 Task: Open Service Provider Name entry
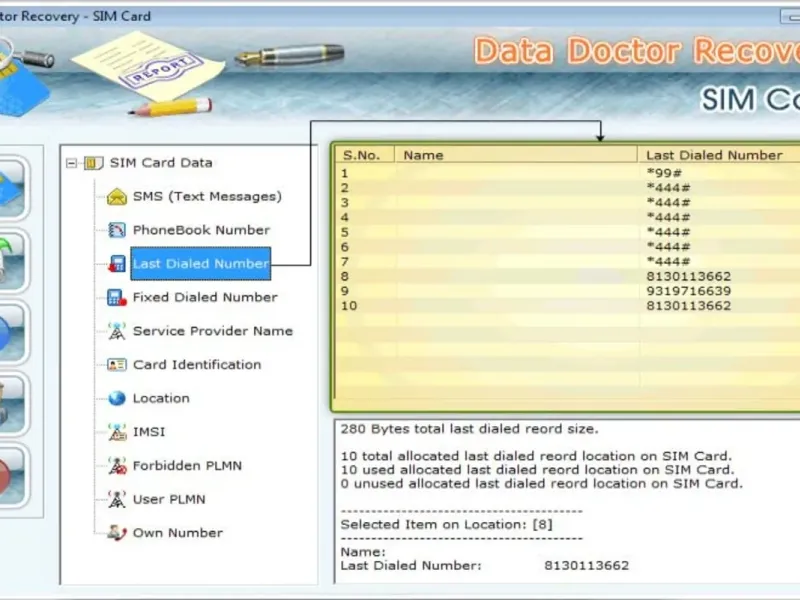[213, 331]
